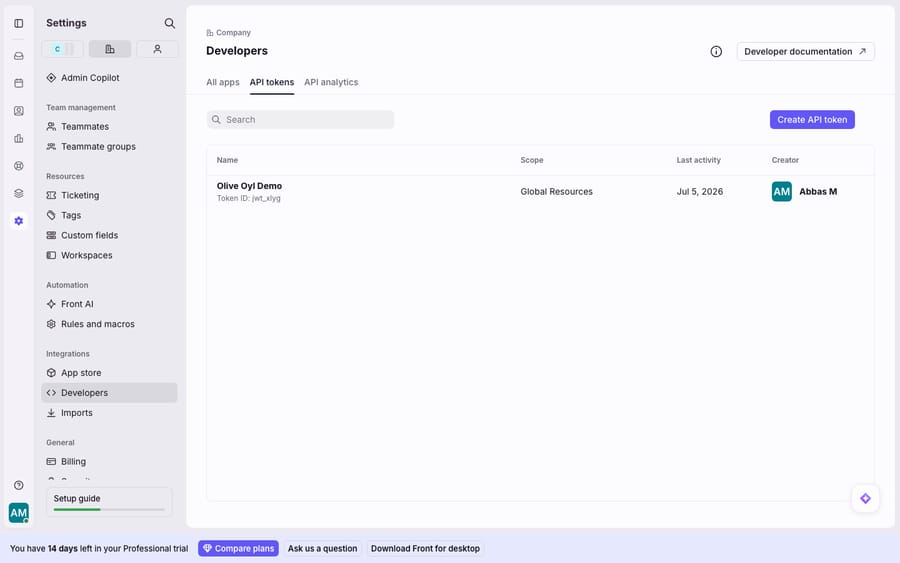Switch to the company building settings tab
Image resolution: width=900 pixels, height=563 pixels.
(110, 49)
